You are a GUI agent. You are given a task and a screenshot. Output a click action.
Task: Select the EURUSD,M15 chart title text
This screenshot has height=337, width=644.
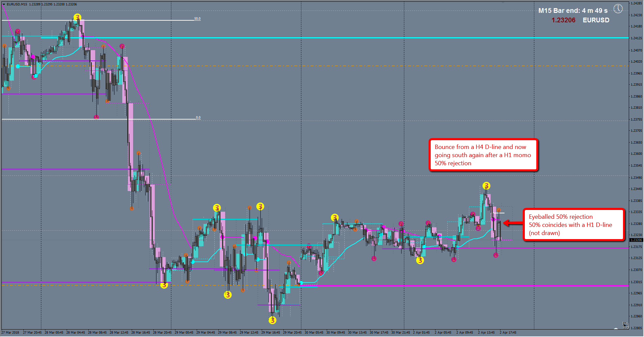click(17, 4)
